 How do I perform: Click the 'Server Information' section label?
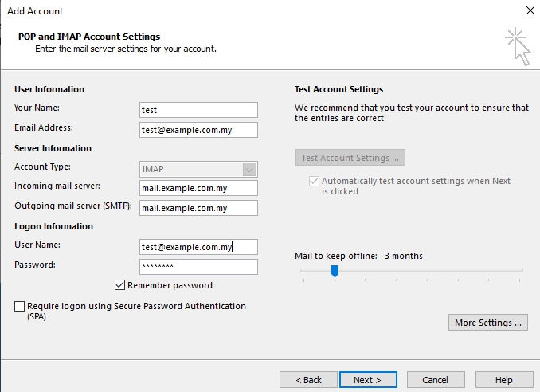tap(53, 148)
